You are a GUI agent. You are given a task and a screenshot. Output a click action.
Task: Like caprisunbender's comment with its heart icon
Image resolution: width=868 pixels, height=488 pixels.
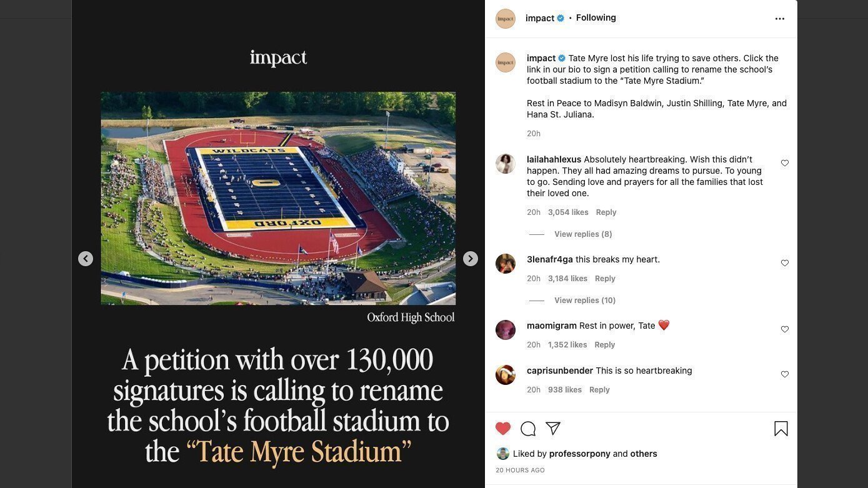[x=785, y=374]
